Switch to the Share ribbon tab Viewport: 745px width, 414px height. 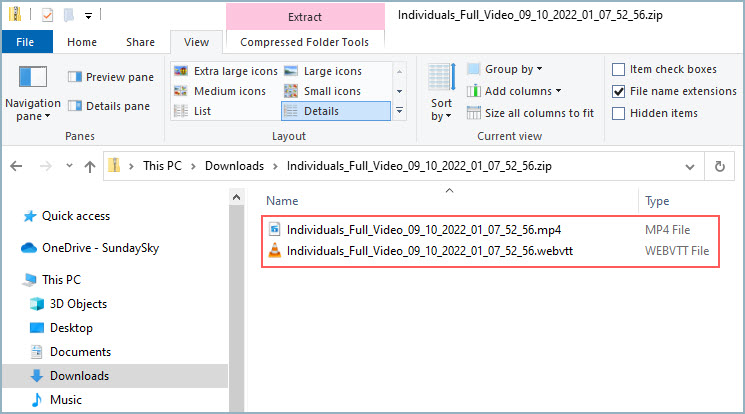(x=140, y=42)
